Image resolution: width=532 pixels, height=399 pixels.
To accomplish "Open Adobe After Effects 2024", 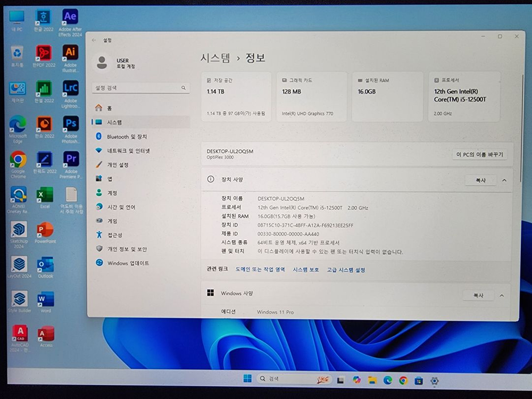I will tap(70, 16).
